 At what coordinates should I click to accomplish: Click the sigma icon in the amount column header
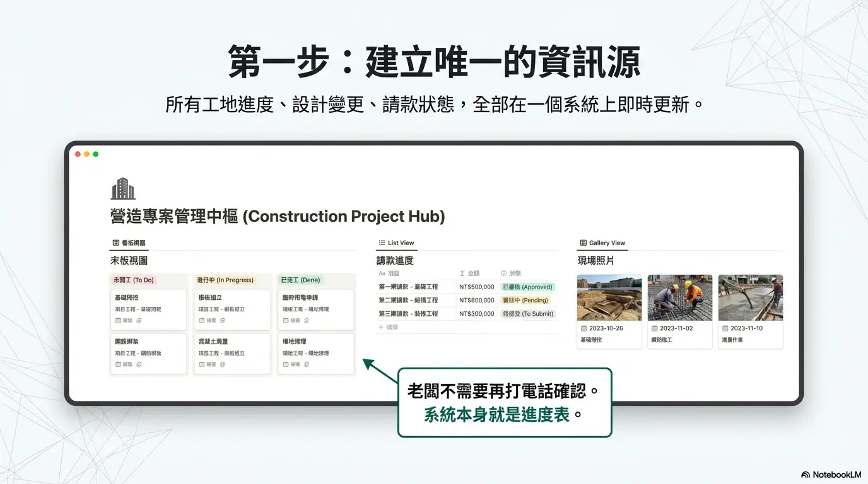click(x=462, y=274)
